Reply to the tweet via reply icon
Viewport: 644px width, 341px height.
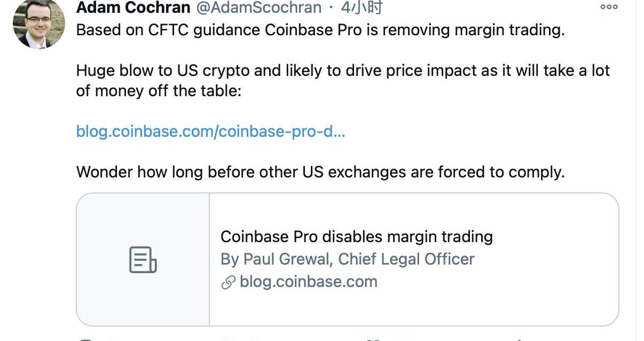87,339
